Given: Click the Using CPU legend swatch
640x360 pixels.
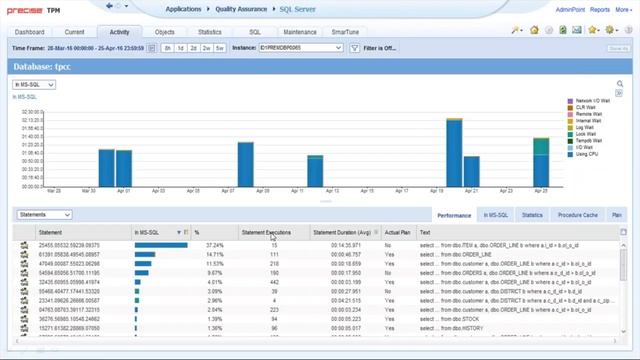Looking at the screenshot, I should click(570, 154).
